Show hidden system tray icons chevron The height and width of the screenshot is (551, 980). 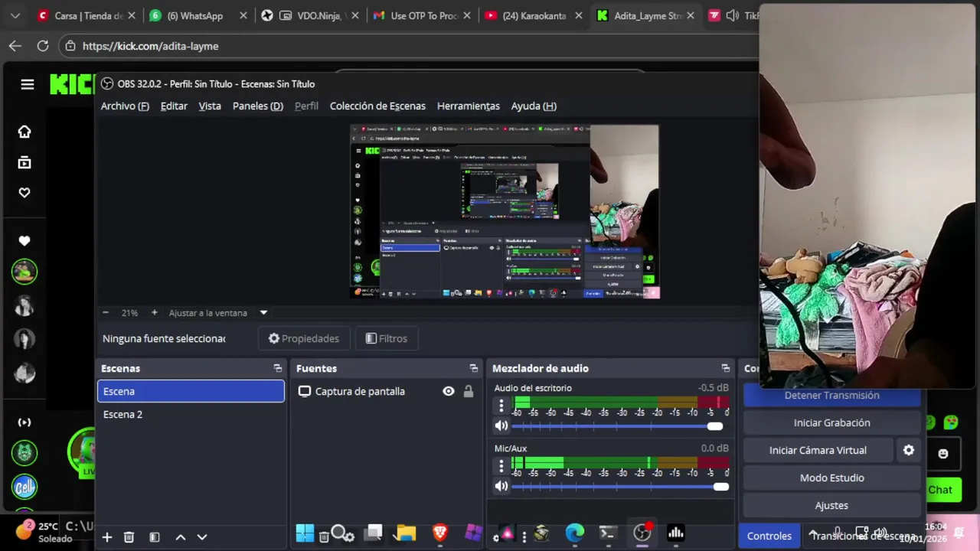pyautogui.click(x=813, y=534)
